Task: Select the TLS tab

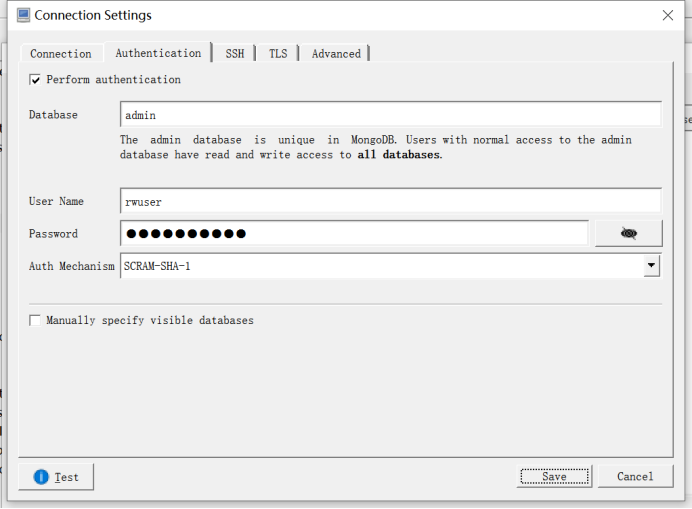Action: click(x=278, y=54)
